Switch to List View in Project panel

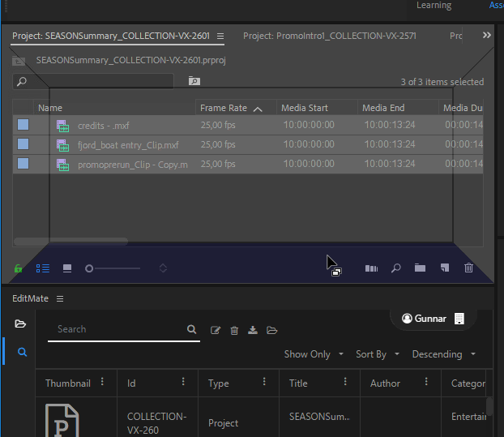click(43, 268)
